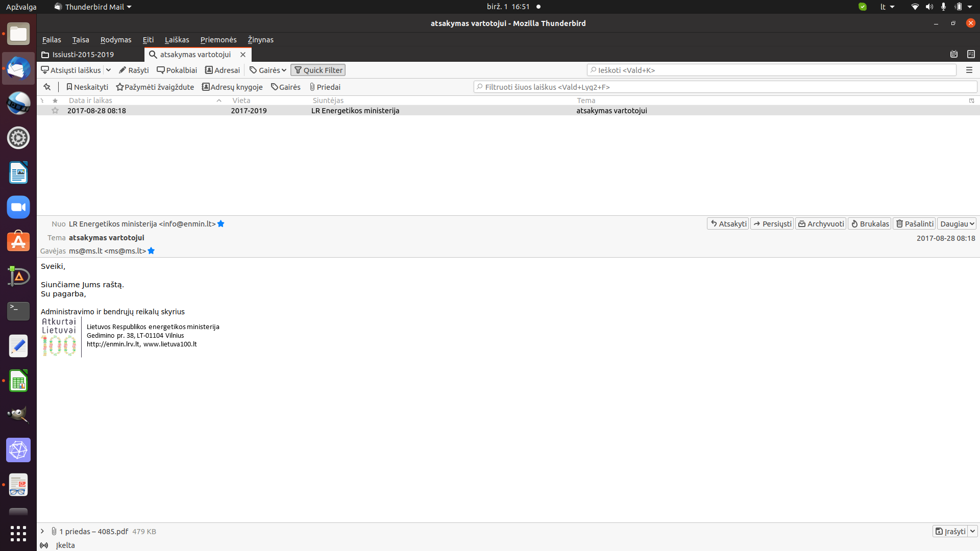
Task: Open the Eiti menu
Action: click(x=148, y=40)
